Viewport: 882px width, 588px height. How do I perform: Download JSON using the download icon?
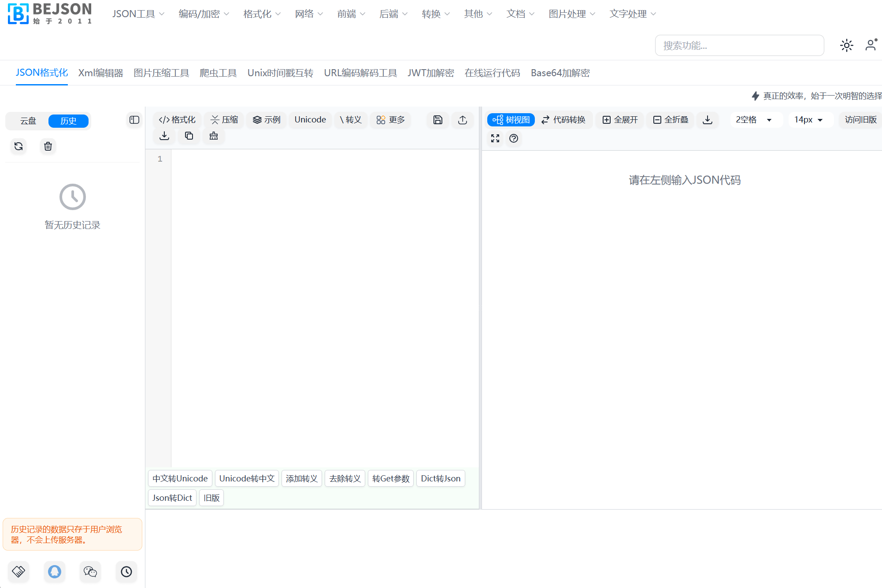163,136
